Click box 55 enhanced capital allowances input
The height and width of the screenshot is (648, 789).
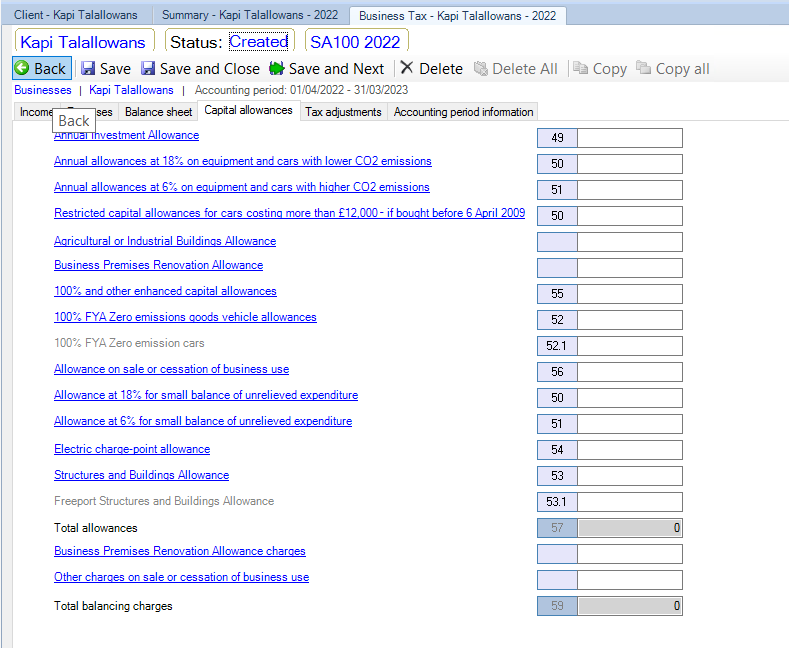tap(630, 294)
